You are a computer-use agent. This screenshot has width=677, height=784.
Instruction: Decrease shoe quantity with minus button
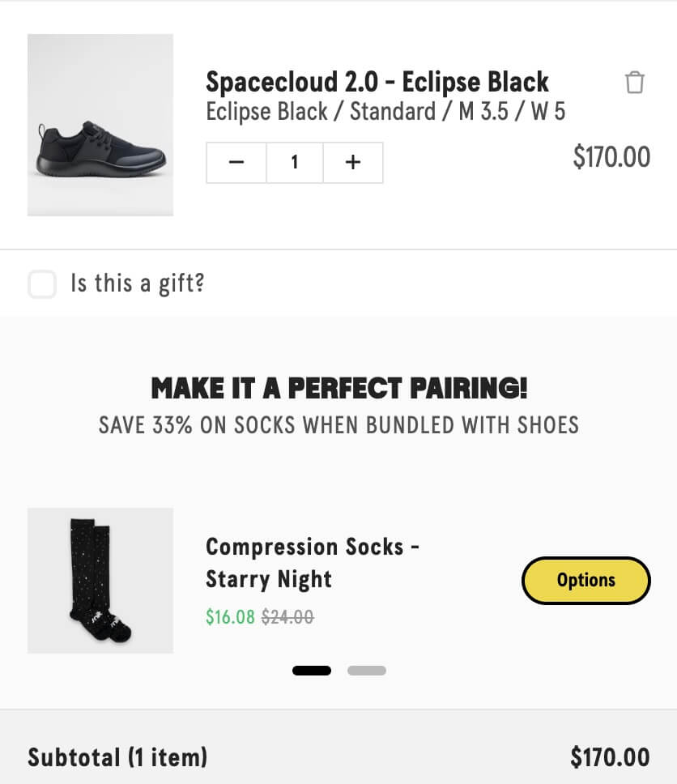point(236,163)
